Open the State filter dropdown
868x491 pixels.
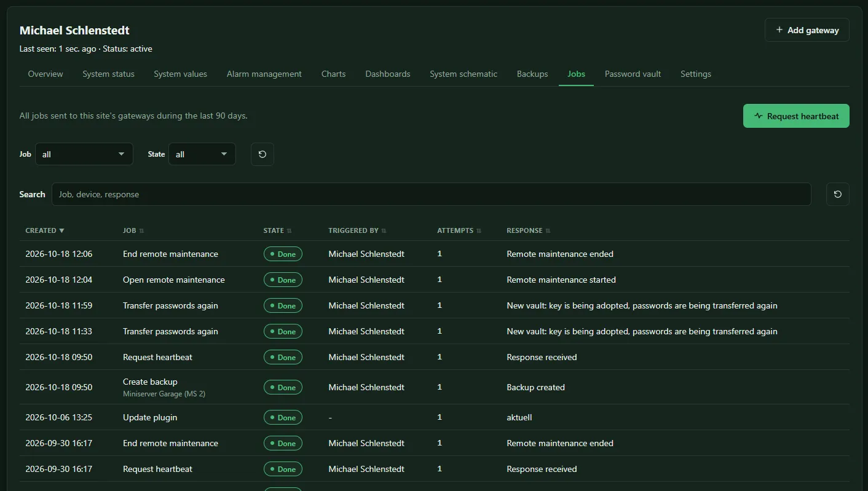point(202,154)
